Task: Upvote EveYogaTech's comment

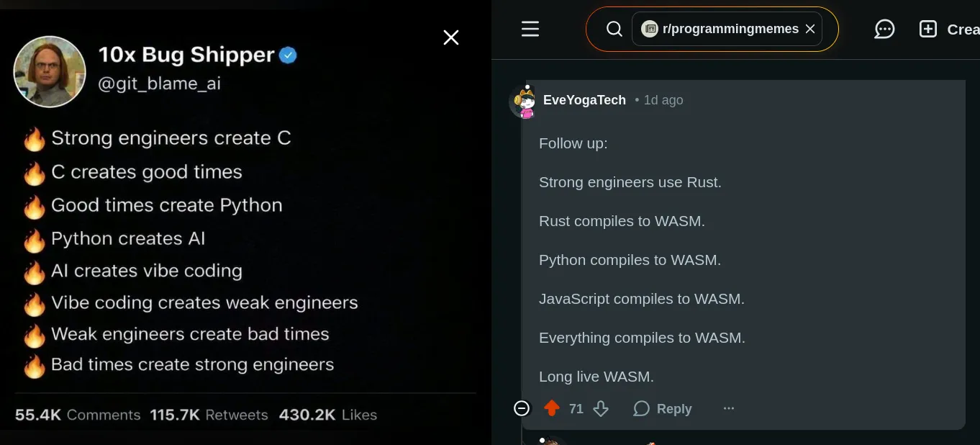Action: pyautogui.click(x=551, y=408)
